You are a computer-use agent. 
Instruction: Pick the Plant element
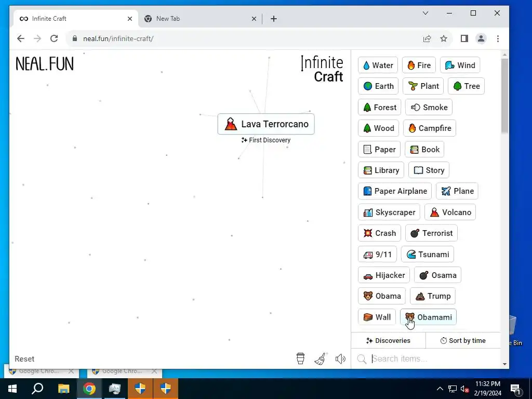[x=423, y=86]
